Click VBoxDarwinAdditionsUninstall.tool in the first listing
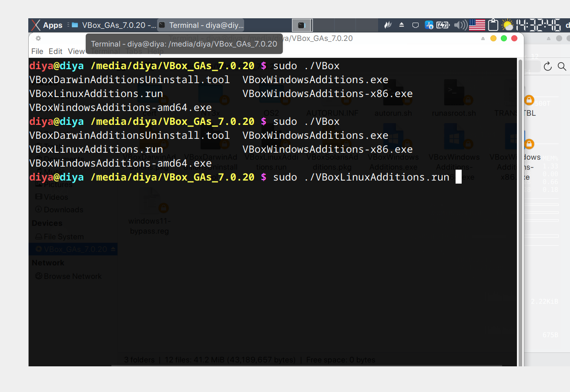This screenshot has height=392, width=570. [129, 80]
